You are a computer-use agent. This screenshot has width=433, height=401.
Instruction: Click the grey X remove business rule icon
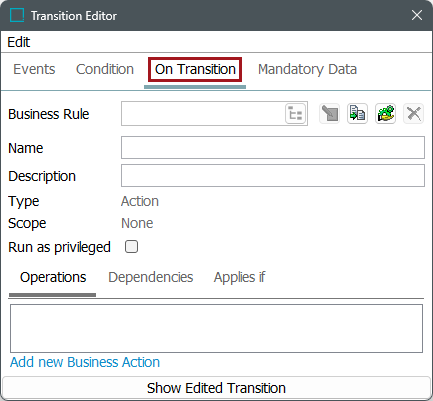click(x=413, y=114)
